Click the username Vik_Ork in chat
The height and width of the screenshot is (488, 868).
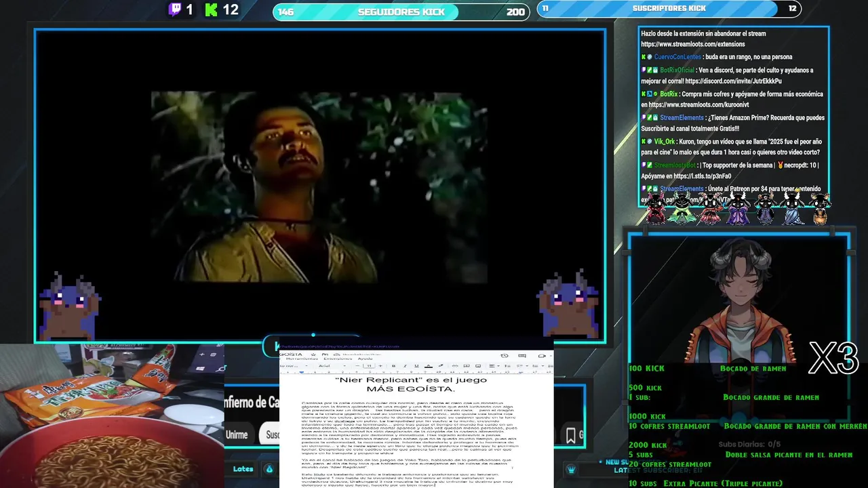(x=665, y=141)
